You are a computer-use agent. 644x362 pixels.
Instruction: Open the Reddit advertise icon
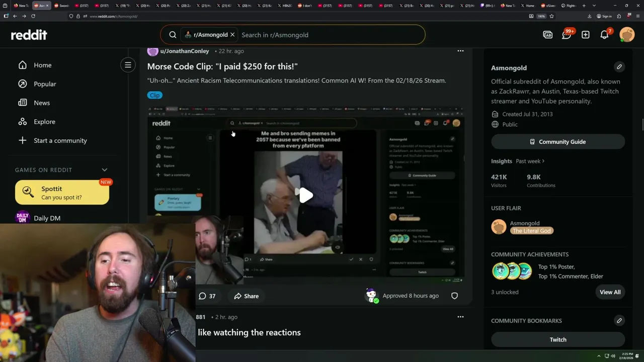click(x=548, y=35)
